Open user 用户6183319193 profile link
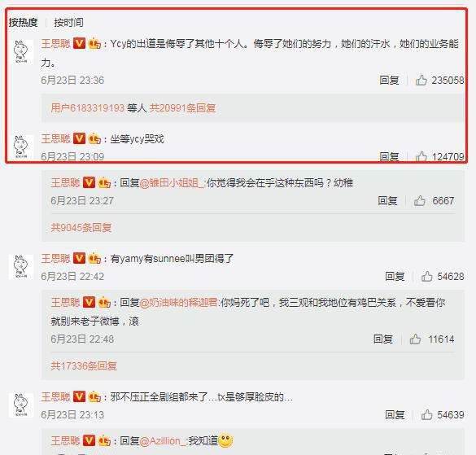This screenshot has width=476, height=455. tap(87, 107)
